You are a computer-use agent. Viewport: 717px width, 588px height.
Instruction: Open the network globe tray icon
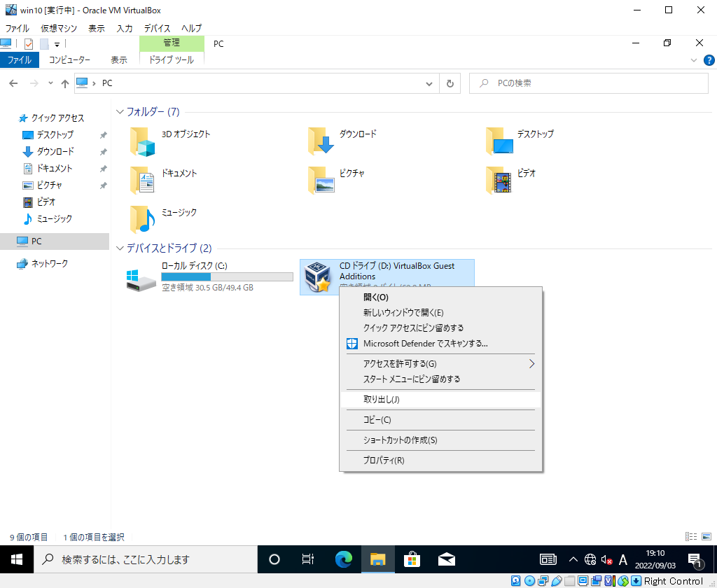pos(590,559)
